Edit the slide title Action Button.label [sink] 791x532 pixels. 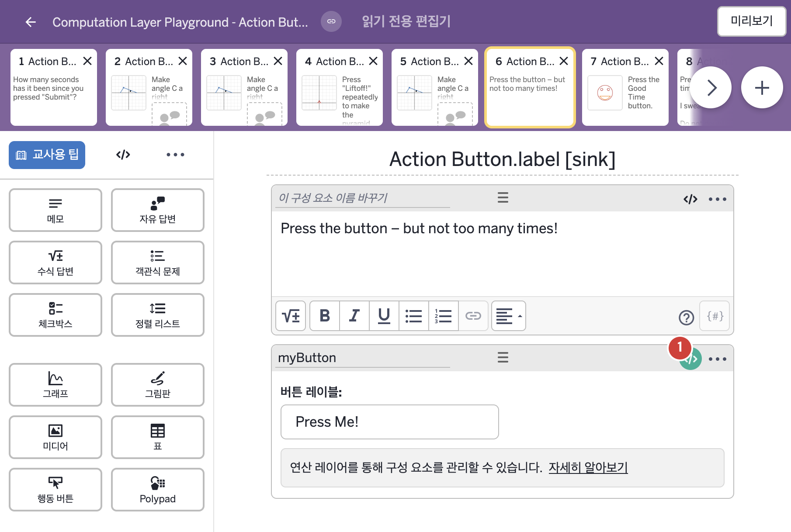pyautogui.click(x=503, y=159)
